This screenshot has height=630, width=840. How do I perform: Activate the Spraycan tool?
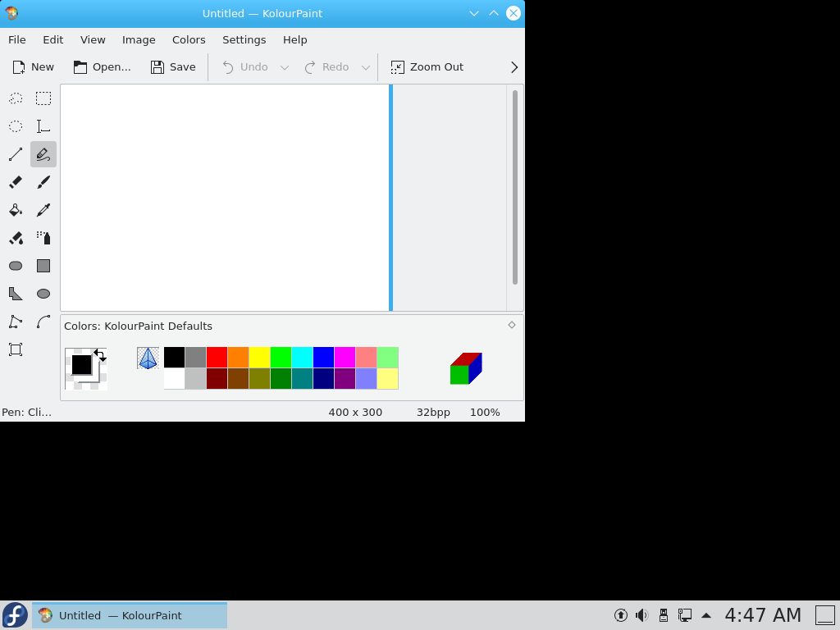(43, 238)
